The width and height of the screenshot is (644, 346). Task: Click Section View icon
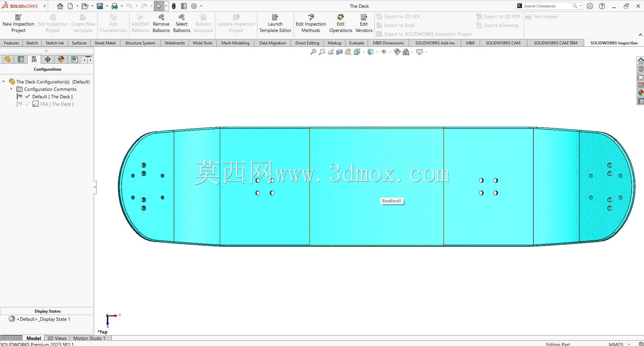pos(339,52)
